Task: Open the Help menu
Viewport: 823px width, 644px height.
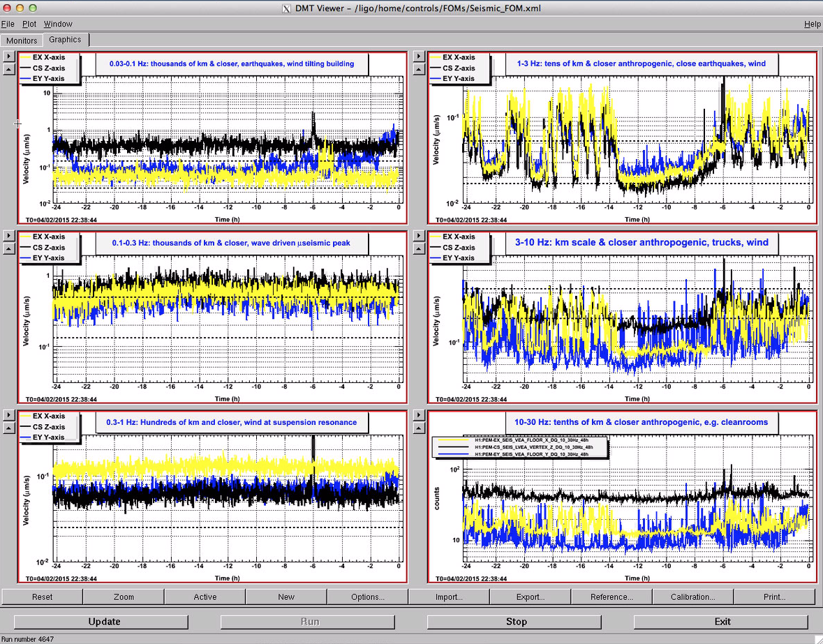Action: coord(813,24)
